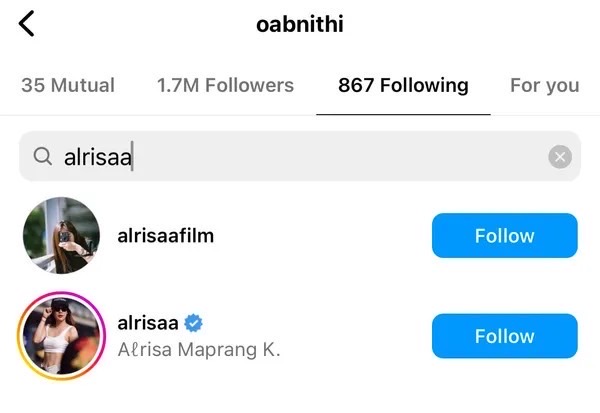
Task: Open the For you tab
Action: [545, 85]
